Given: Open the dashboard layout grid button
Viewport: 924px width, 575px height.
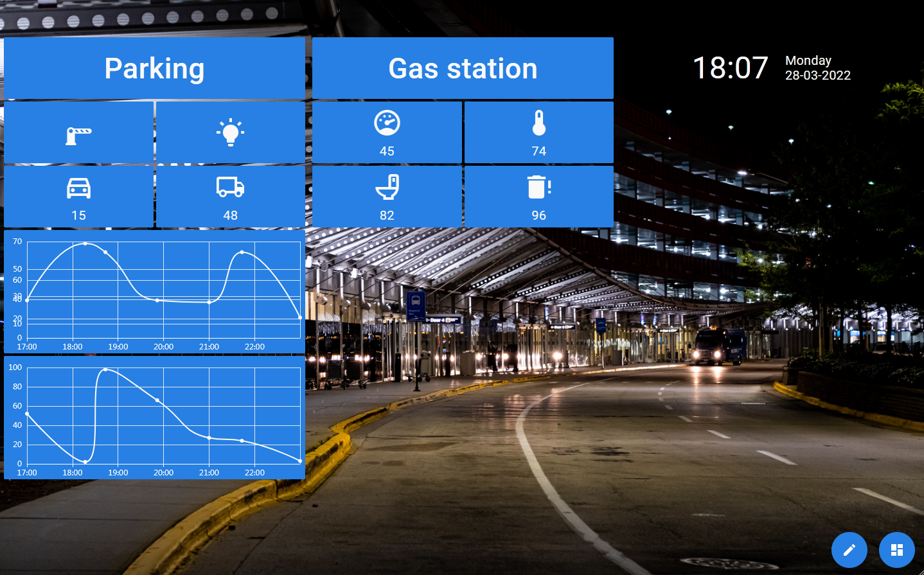Looking at the screenshot, I should coord(896,550).
